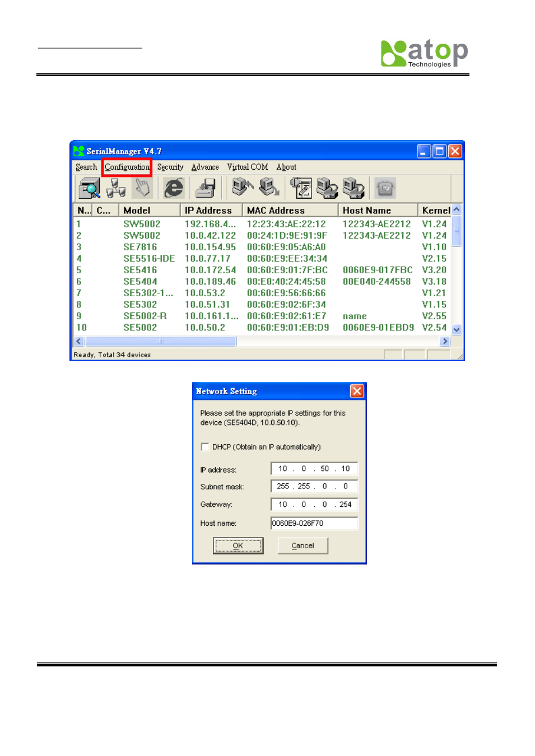Sort by the Kernel column header
The height and width of the screenshot is (756, 535).
click(x=435, y=210)
